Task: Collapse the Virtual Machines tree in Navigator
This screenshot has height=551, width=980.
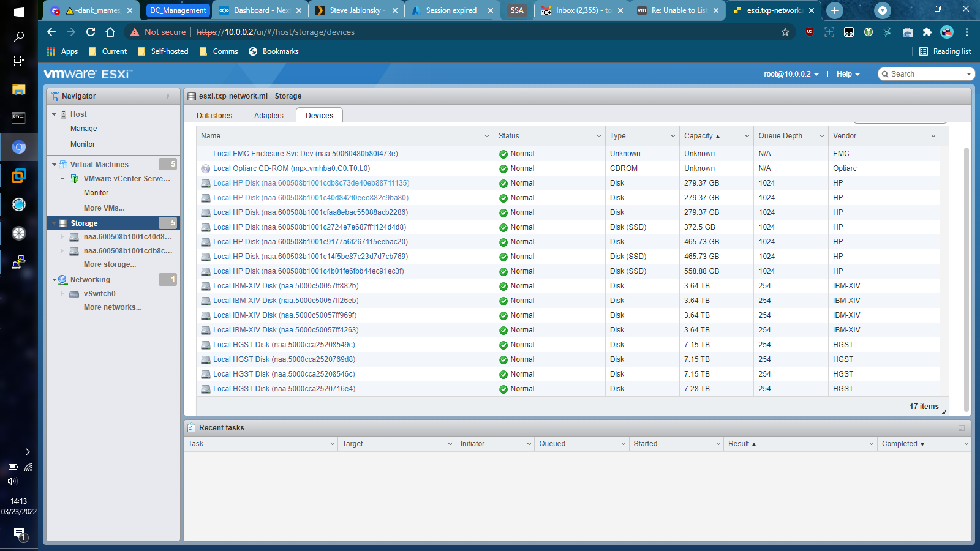Action: (54, 164)
